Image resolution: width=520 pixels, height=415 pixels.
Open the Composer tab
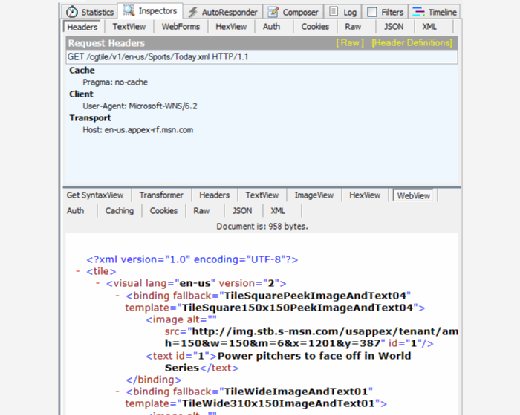[x=293, y=12]
